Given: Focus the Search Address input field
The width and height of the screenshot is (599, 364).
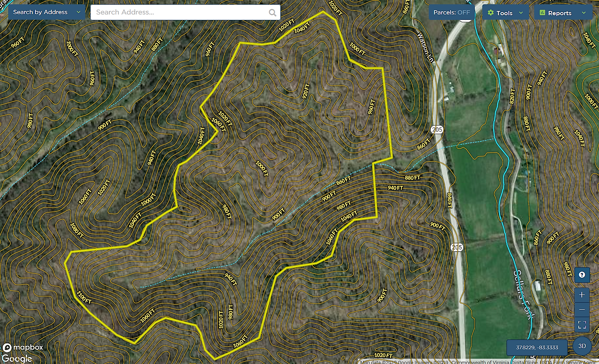Looking at the screenshot, I should click(x=180, y=12).
